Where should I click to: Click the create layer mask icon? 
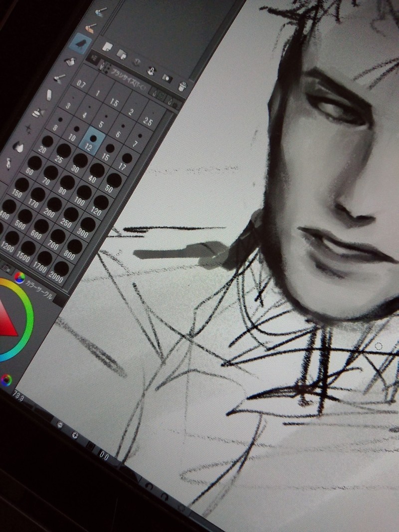click(x=167, y=78)
